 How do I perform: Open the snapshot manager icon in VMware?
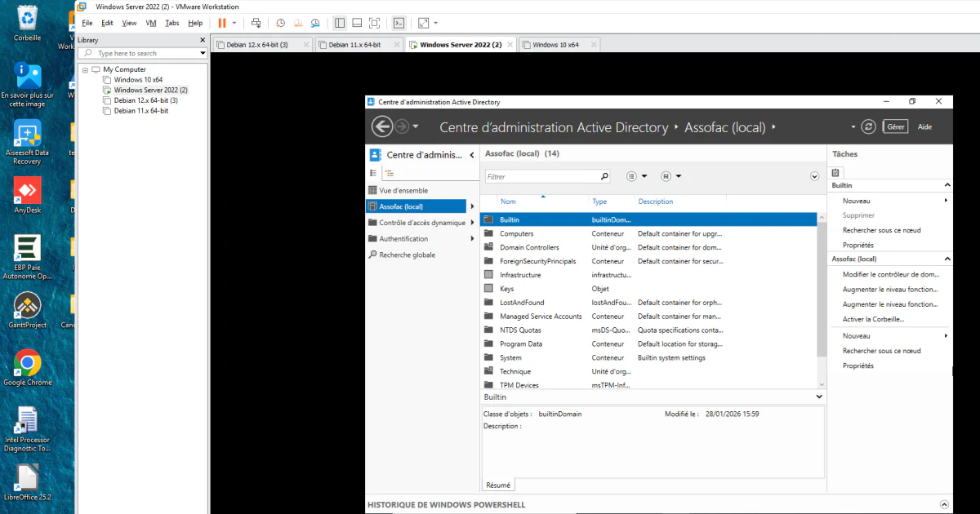point(315,23)
